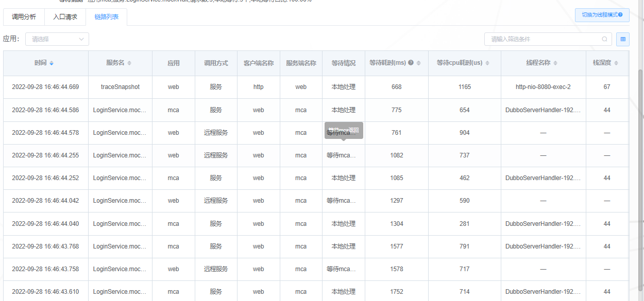Sort by 等待耗时(ms) column arrows
Viewport: 644px width, 301px height.
coord(419,63)
